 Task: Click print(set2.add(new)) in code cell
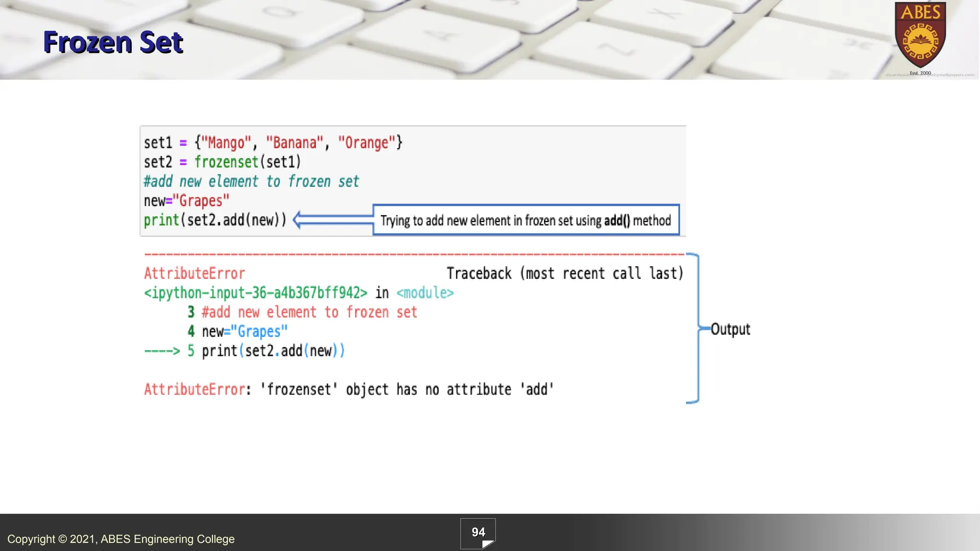coord(215,220)
